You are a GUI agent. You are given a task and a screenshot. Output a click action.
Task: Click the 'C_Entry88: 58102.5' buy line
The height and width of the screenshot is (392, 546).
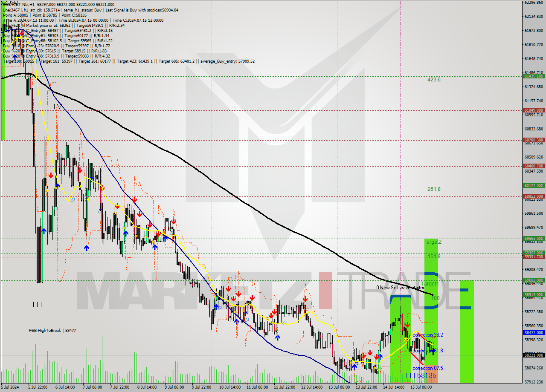click(58, 40)
